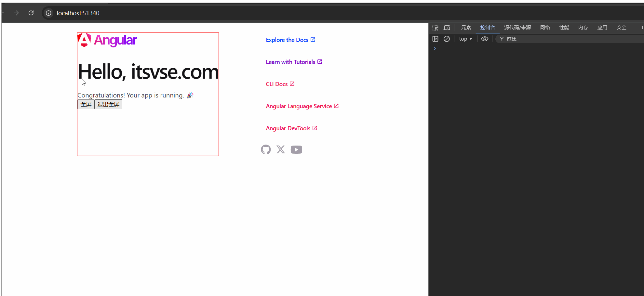Viewport: 644px width, 296px height.
Task: Clear the console with the ban icon
Action: (x=447, y=39)
